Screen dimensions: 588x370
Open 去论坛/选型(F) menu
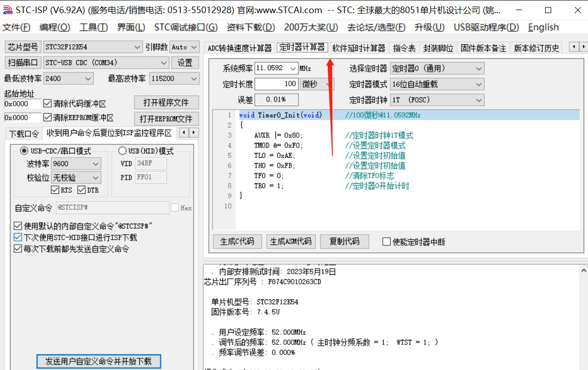377,27
